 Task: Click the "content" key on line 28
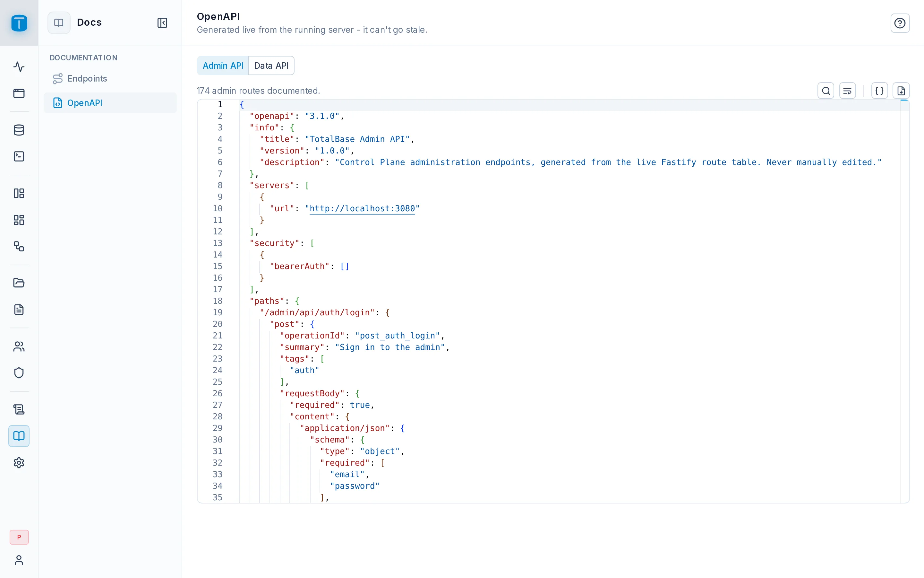click(x=312, y=417)
